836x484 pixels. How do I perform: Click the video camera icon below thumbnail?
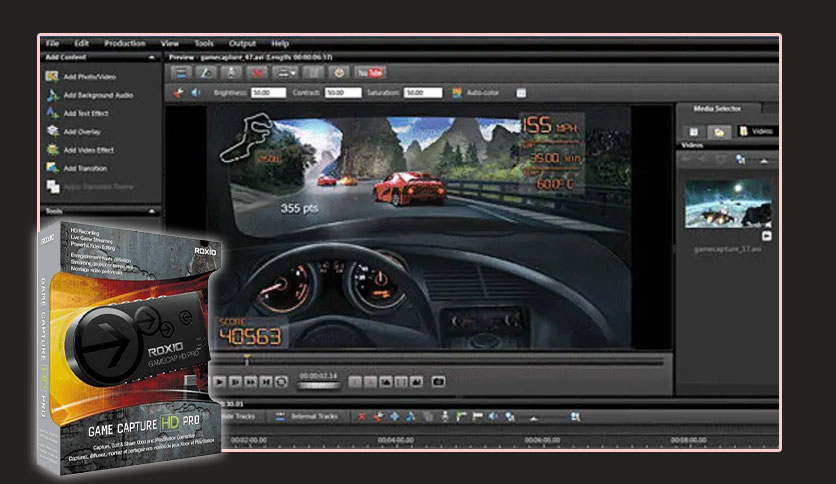[x=766, y=236]
